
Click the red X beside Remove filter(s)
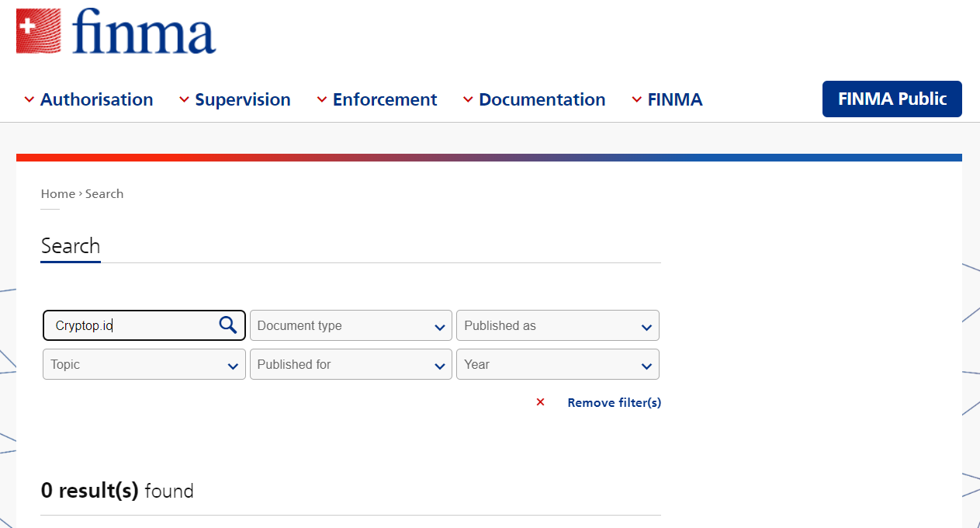click(x=541, y=402)
